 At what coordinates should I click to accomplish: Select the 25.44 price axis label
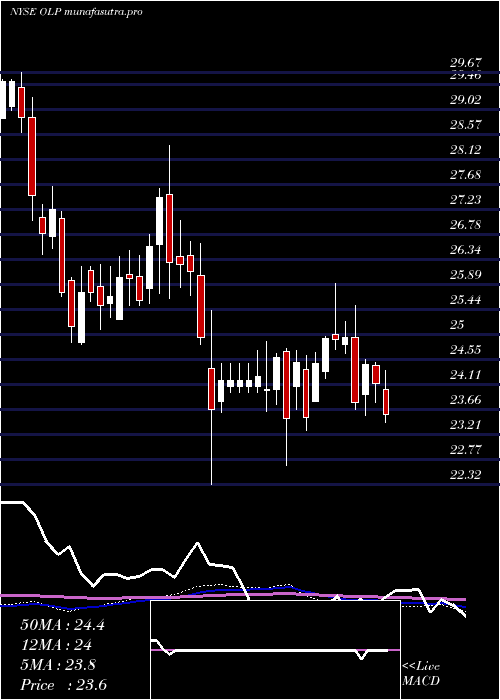point(465,300)
